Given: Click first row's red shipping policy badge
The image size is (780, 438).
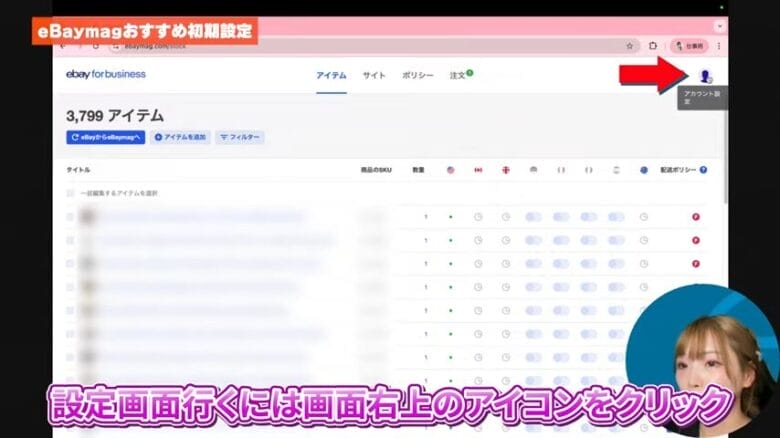Looking at the screenshot, I should (x=695, y=217).
